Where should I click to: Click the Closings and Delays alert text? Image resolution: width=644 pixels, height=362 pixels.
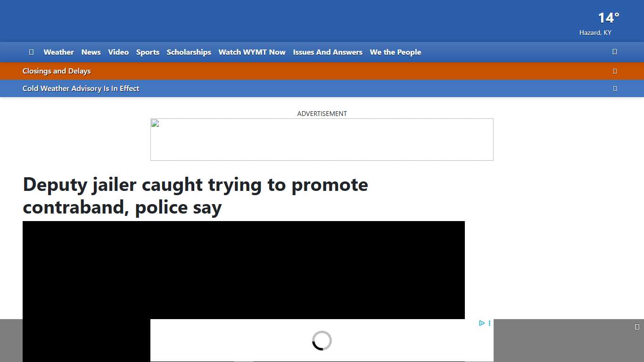(57, 71)
